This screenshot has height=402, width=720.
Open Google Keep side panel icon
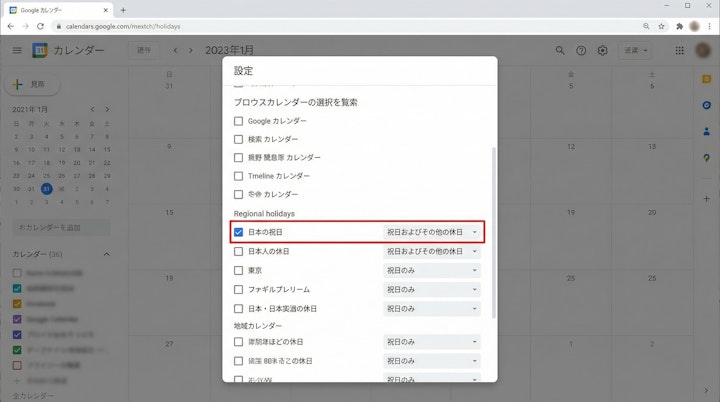pyautogui.click(x=707, y=79)
